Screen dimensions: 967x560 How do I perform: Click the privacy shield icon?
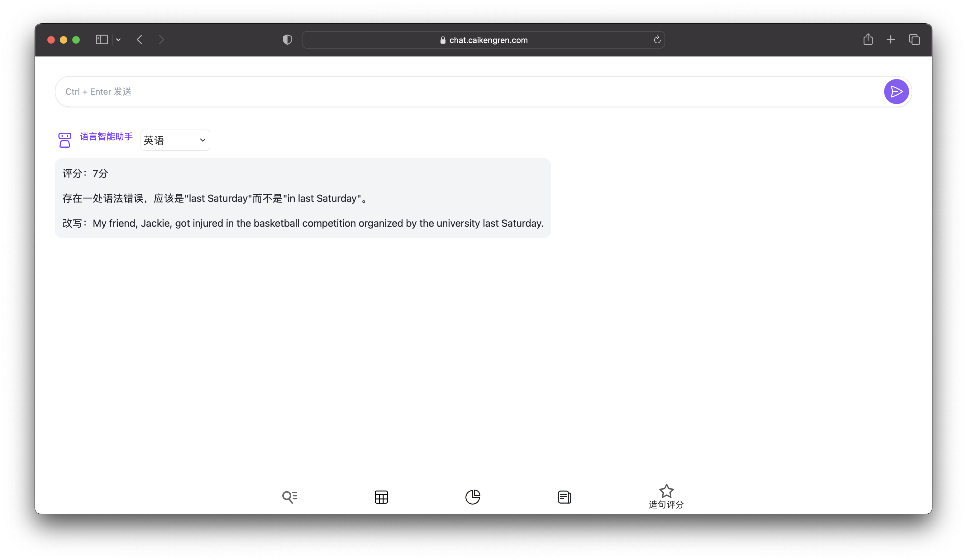pyautogui.click(x=287, y=40)
